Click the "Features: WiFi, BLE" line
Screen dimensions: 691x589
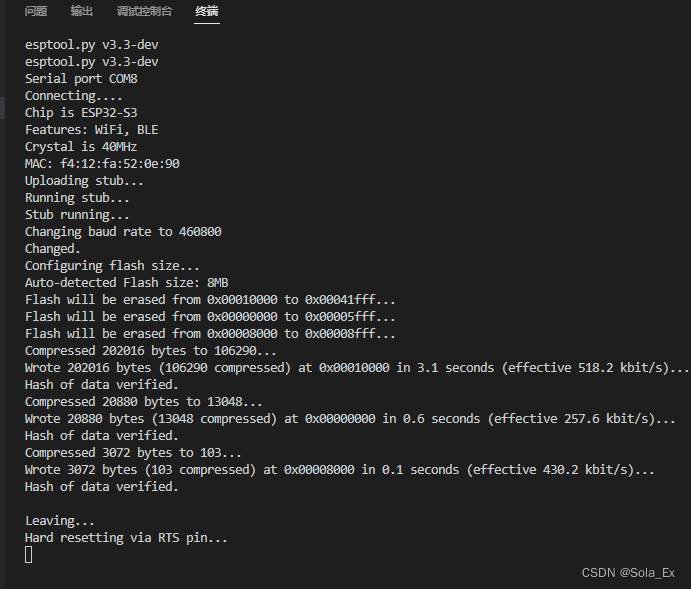tap(91, 130)
